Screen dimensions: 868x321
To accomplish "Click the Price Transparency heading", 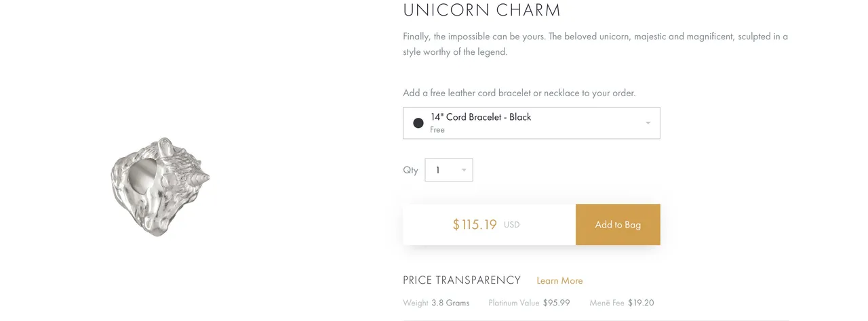I will 462,280.
